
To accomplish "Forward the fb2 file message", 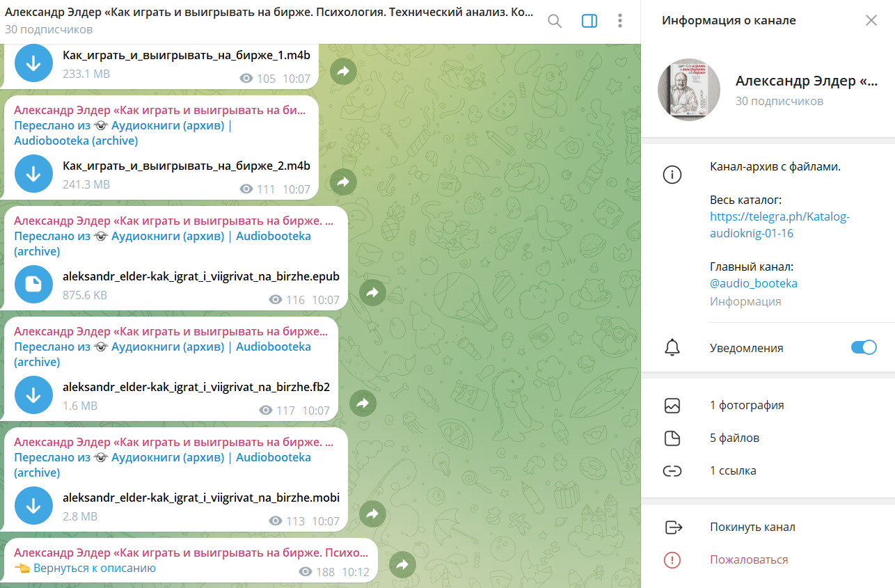I will 363,403.
